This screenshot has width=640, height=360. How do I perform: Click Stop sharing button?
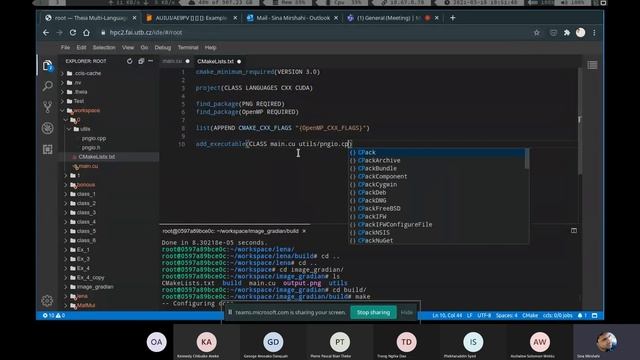point(373,312)
